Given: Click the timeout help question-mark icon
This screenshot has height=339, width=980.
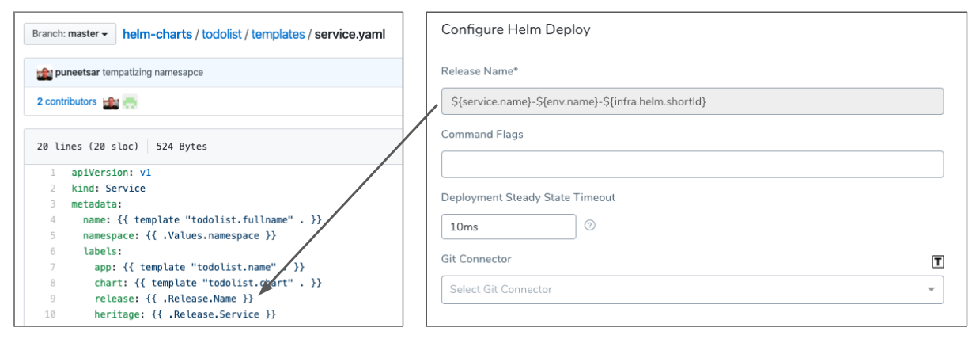Looking at the screenshot, I should point(589,226).
